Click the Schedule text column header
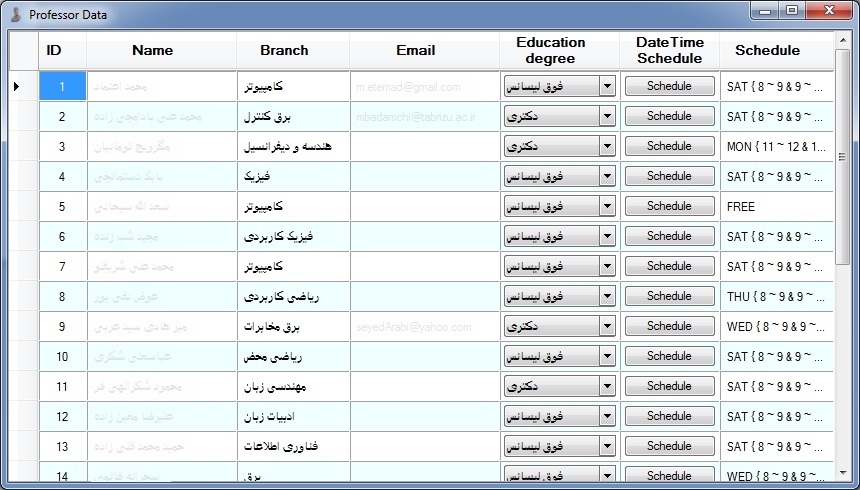 pos(776,50)
